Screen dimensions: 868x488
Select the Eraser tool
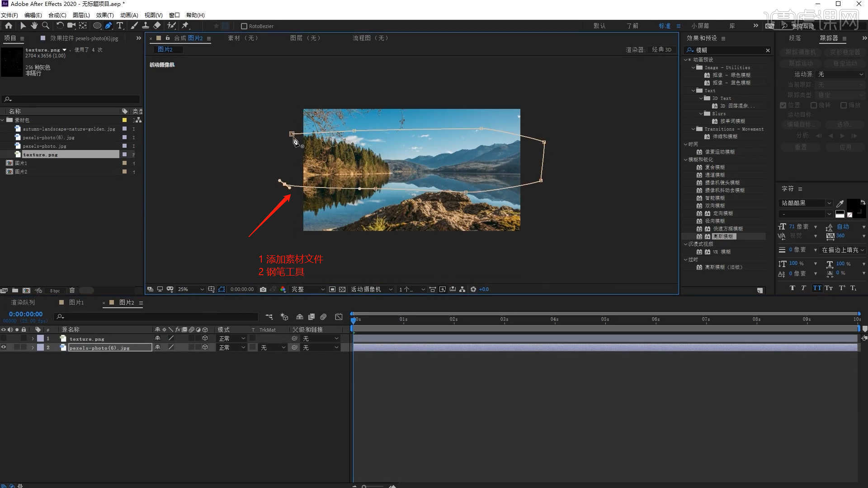pos(157,26)
